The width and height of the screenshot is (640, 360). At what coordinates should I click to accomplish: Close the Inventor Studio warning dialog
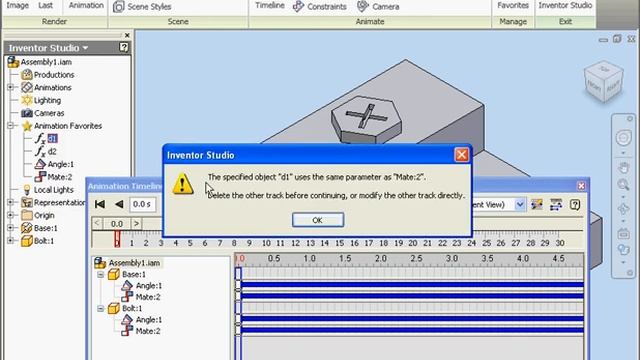(x=462, y=155)
